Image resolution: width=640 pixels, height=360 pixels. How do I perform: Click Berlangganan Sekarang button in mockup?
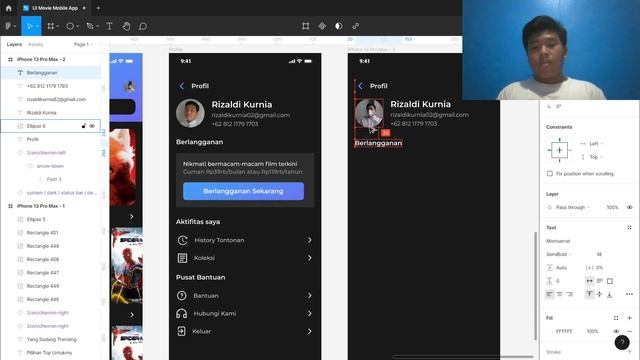click(243, 191)
